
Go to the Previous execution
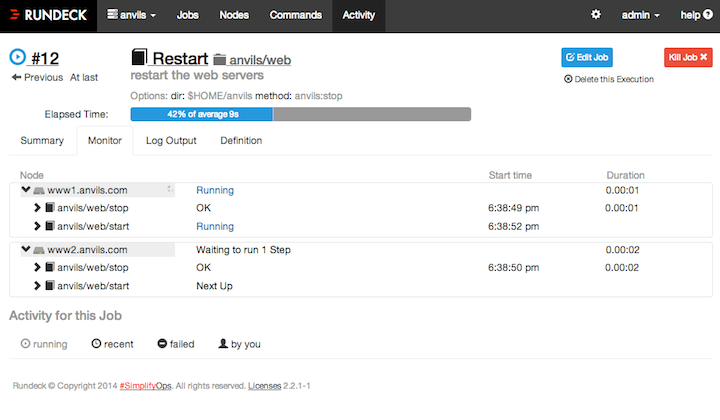point(37,77)
